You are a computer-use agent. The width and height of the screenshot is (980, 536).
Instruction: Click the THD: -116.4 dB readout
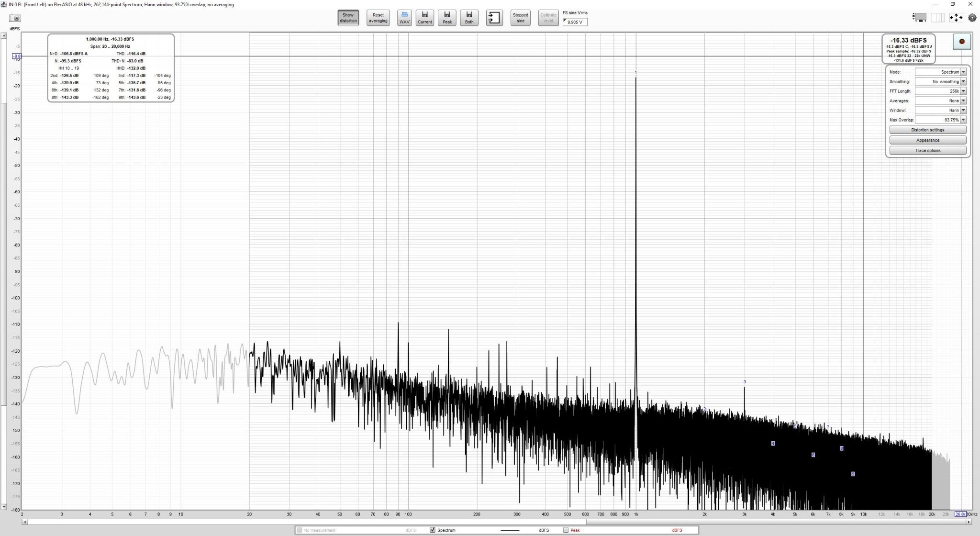131,54
